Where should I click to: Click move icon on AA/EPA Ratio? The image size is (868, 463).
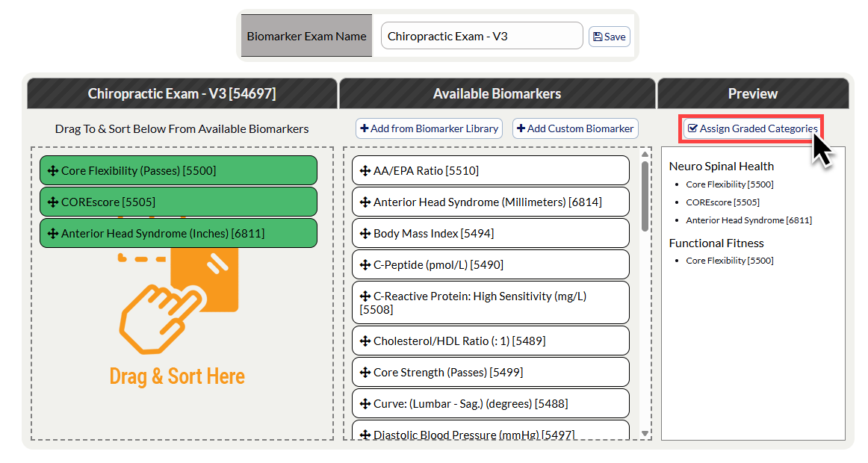[365, 171]
